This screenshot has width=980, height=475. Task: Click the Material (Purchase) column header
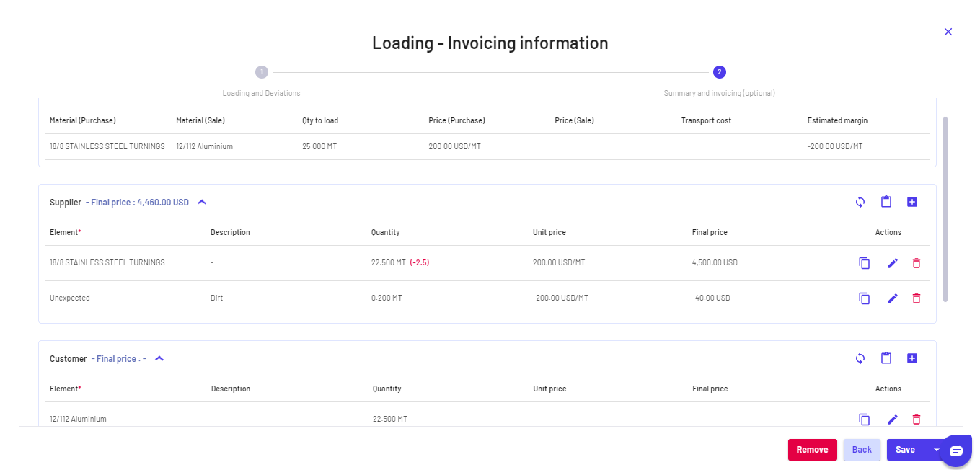[x=83, y=120]
